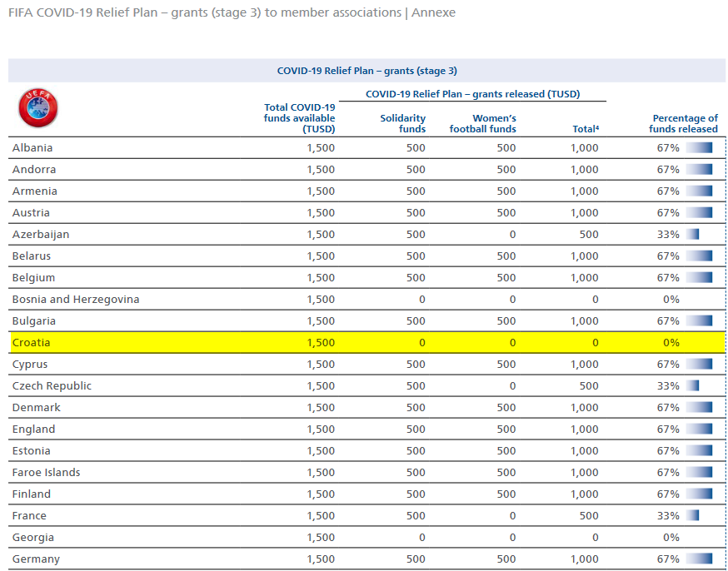
Task: Select France's women's football funds value 0
Action: point(512,516)
